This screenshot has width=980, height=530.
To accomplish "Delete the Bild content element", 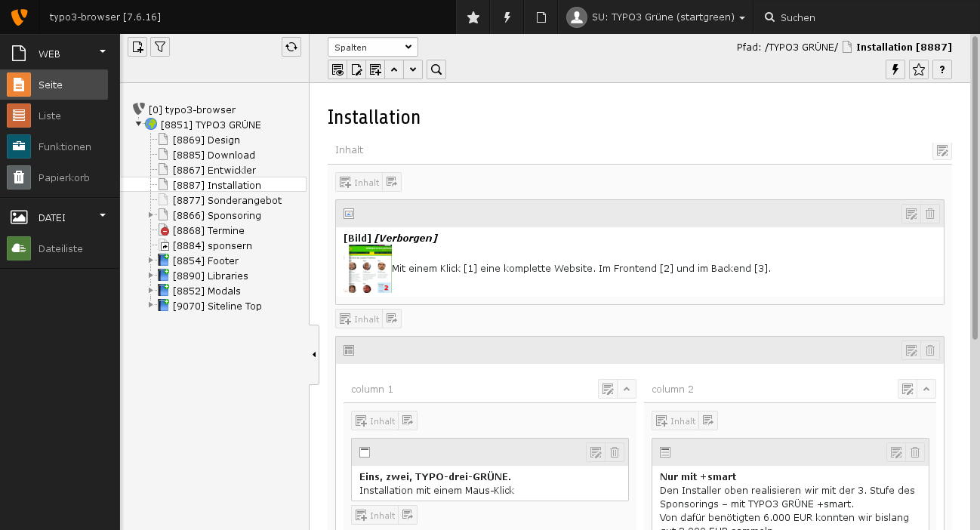I will tap(930, 214).
